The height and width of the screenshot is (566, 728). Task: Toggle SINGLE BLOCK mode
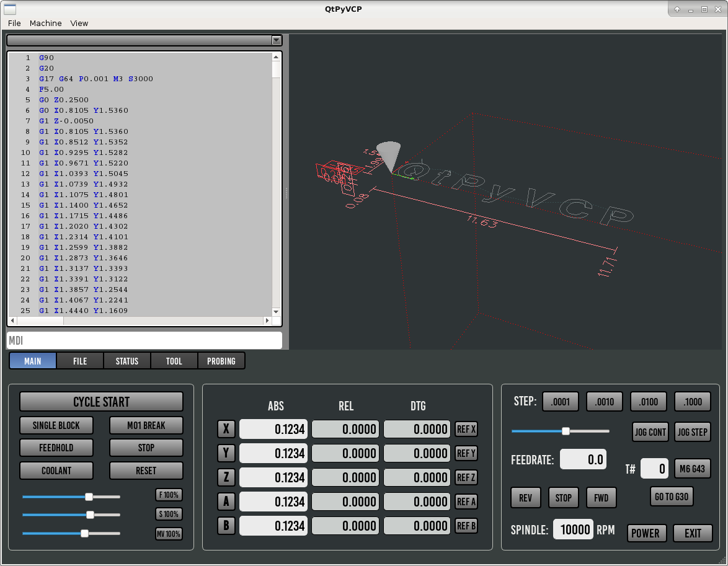coord(56,425)
